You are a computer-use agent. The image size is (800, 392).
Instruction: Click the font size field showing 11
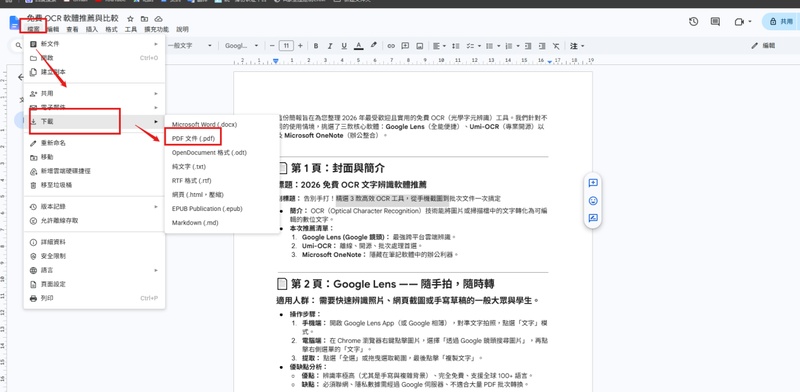coord(286,46)
